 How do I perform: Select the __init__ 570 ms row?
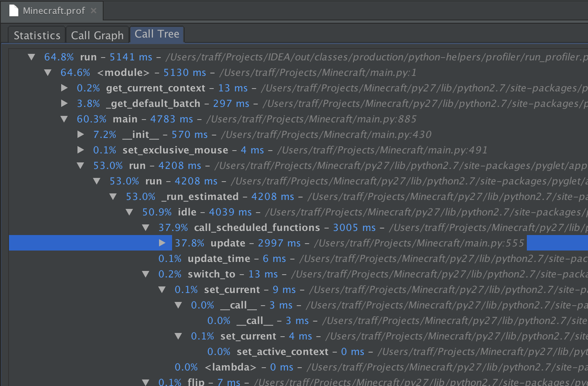[298, 135]
